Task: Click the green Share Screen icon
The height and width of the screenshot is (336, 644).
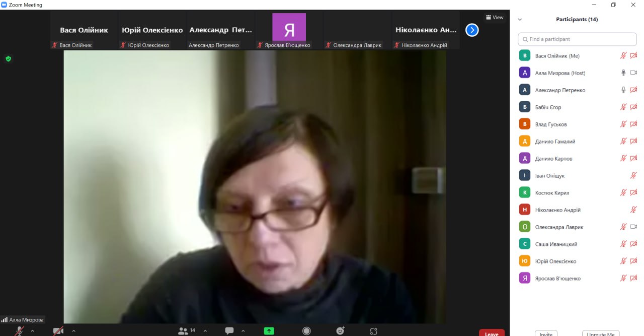Action: [x=269, y=331]
